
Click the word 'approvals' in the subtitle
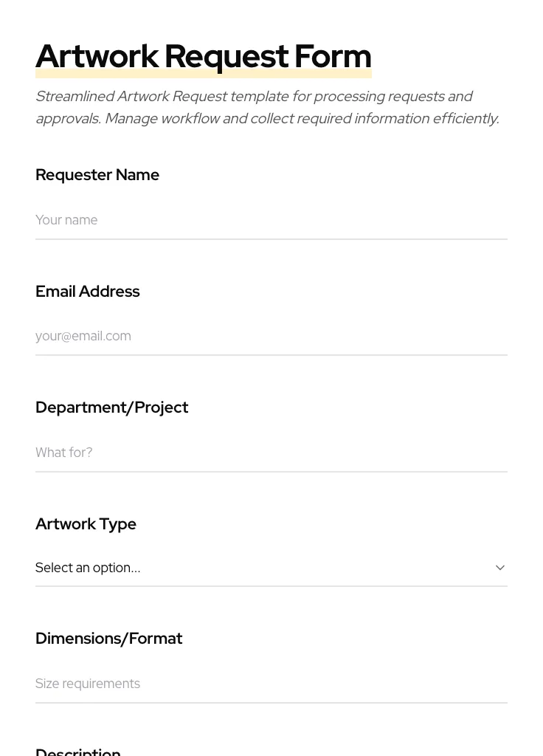pyautogui.click(x=67, y=119)
